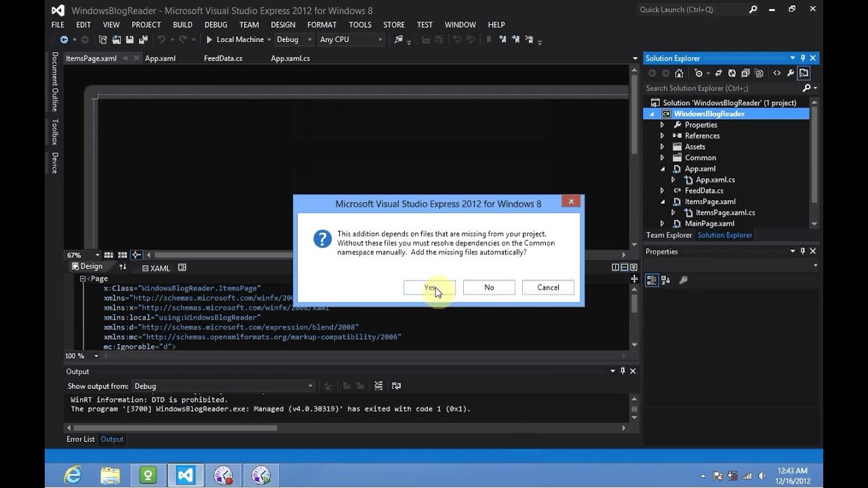Expand the References node

coord(663,136)
